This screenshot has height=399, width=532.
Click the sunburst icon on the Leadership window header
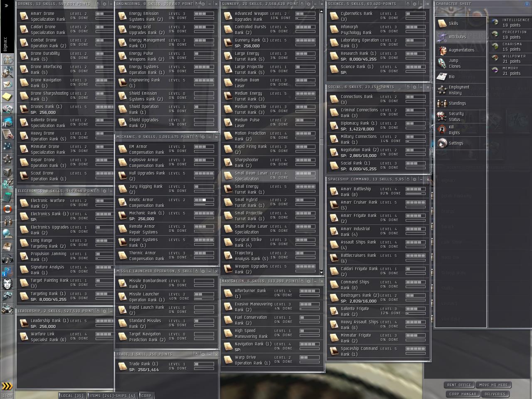click(x=98, y=311)
